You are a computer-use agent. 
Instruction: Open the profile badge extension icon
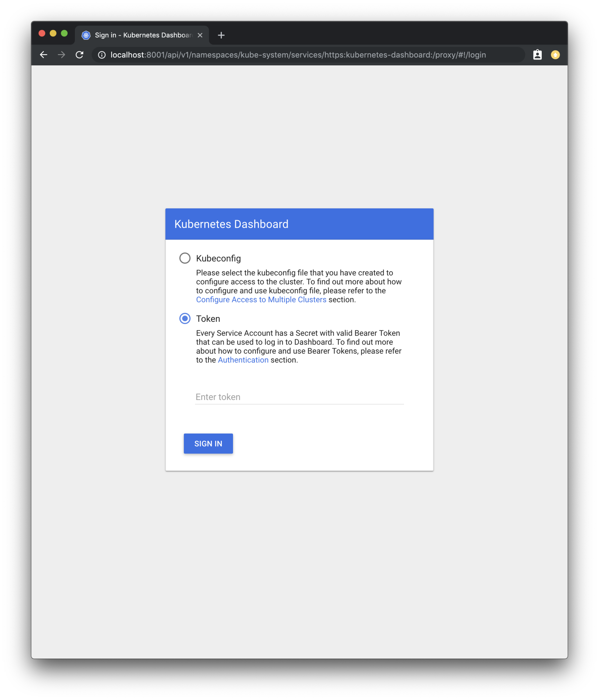(538, 54)
